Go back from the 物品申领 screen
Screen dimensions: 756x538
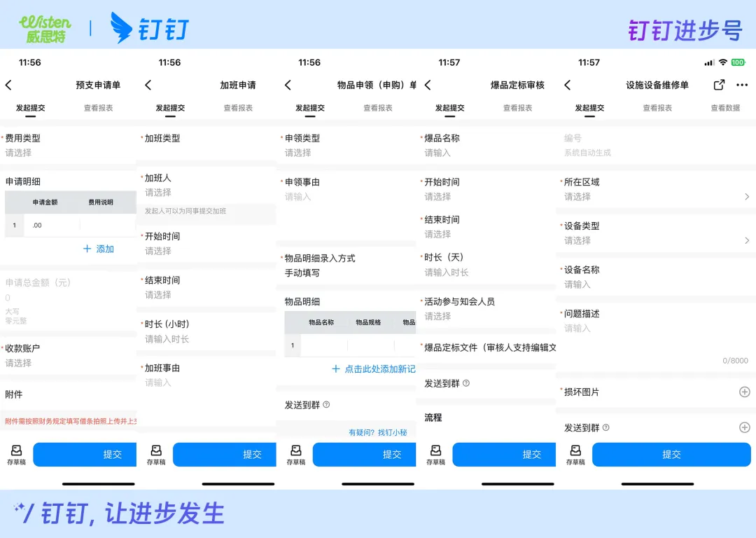(288, 85)
